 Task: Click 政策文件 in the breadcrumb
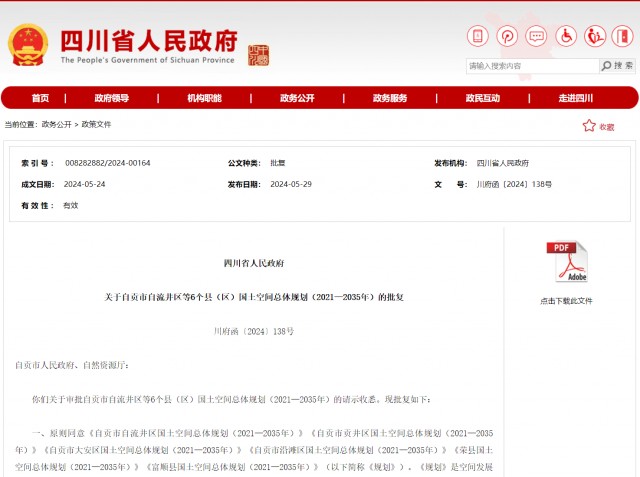96,124
